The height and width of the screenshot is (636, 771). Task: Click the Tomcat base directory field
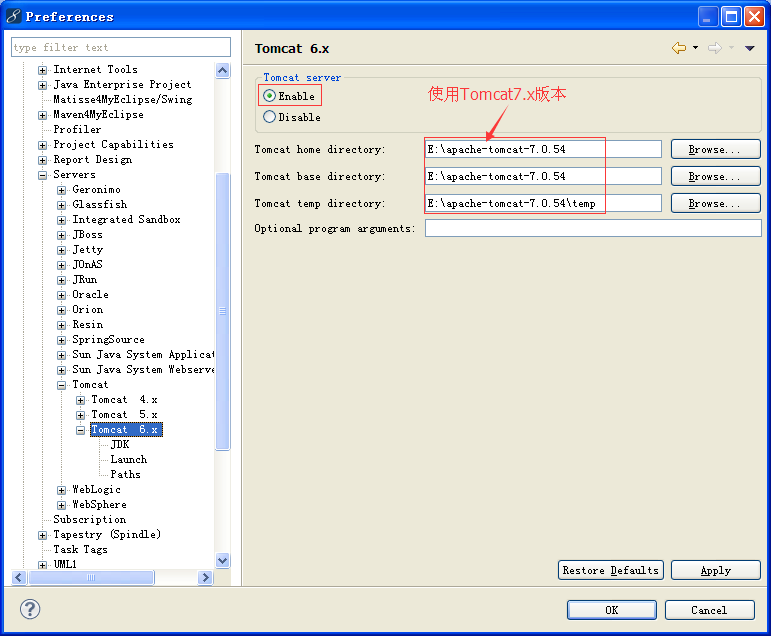click(x=543, y=176)
